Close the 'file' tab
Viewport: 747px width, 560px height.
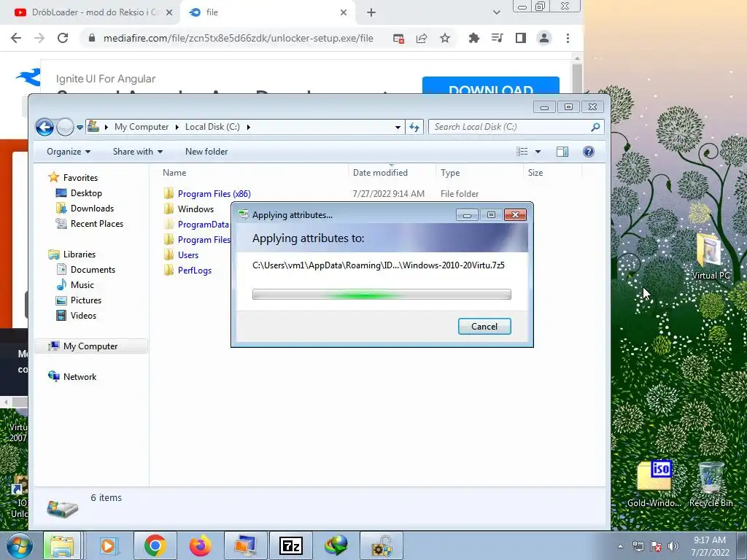coord(344,12)
